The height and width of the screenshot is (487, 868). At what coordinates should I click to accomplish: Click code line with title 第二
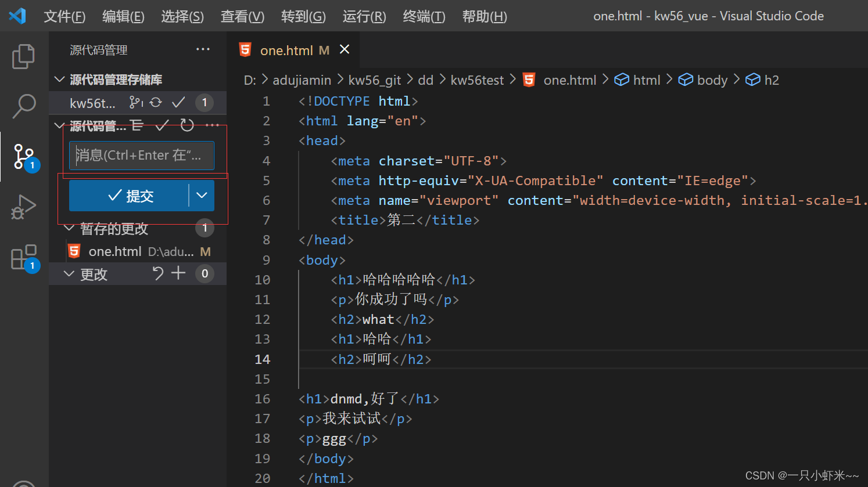405,220
